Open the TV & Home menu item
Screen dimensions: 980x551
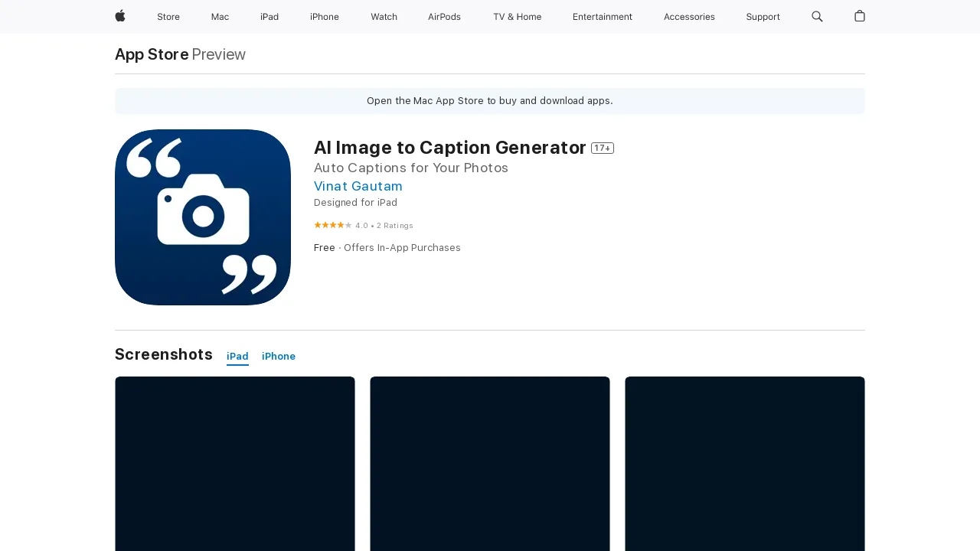(517, 17)
